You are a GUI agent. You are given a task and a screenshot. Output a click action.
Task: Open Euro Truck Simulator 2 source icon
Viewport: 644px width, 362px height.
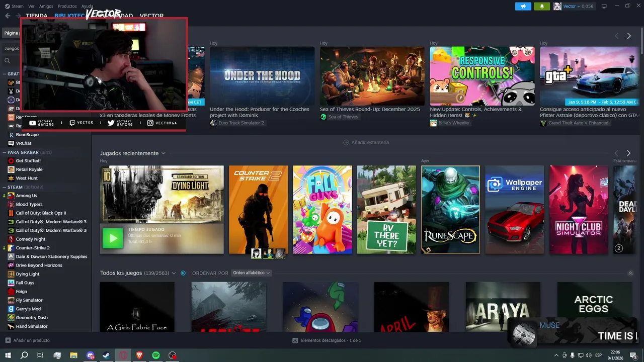213,123
